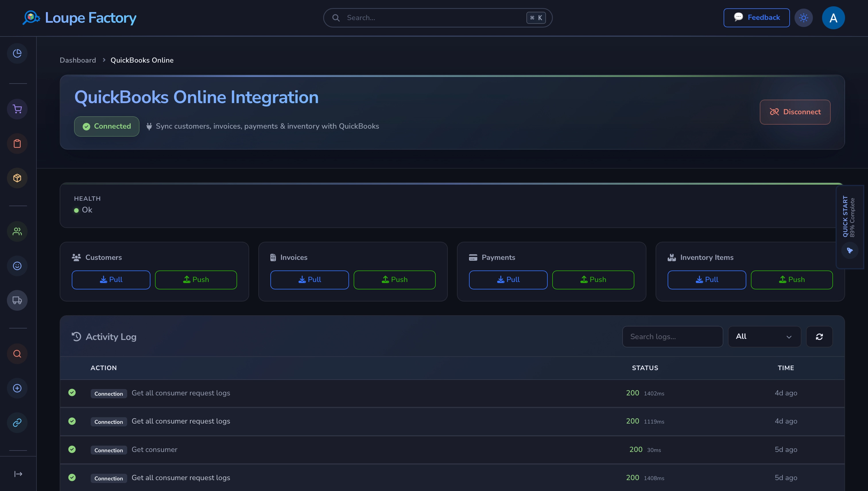Click the Health Ok indicator
This screenshot has height=491, width=868.
point(83,210)
